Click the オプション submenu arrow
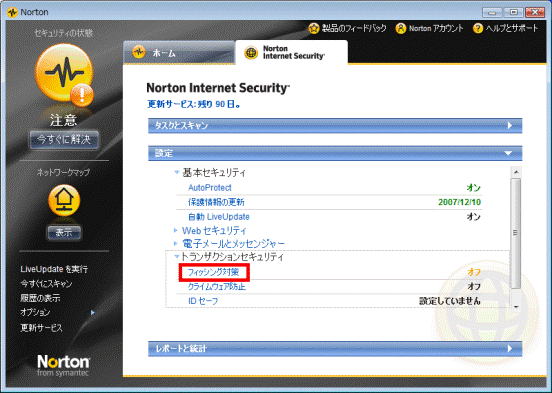Image resolution: width=552 pixels, height=393 pixels. 93,313
